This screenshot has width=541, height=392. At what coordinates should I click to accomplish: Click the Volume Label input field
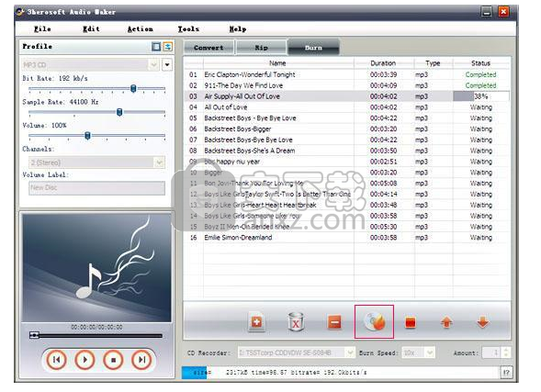pos(97,188)
